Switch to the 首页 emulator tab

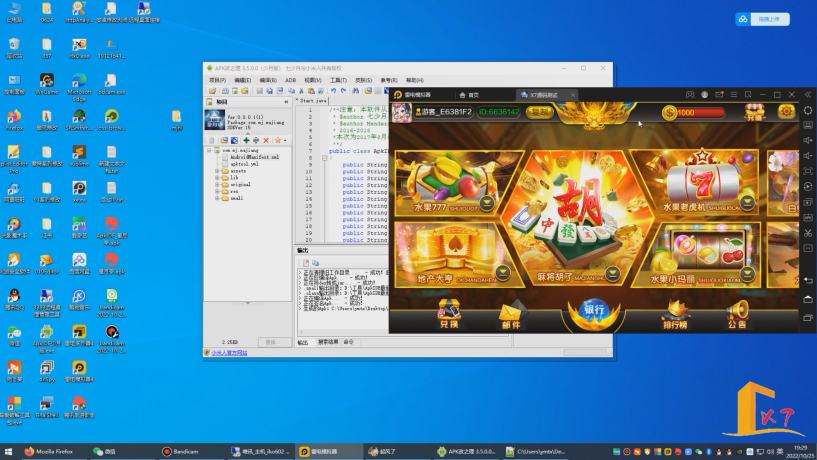(469, 95)
